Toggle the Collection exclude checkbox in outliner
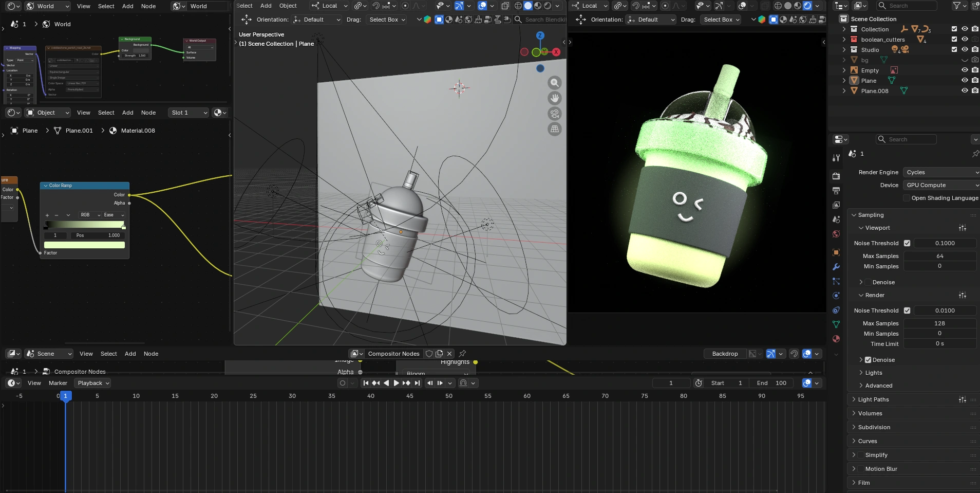The image size is (980, 493). click(954, 29)
